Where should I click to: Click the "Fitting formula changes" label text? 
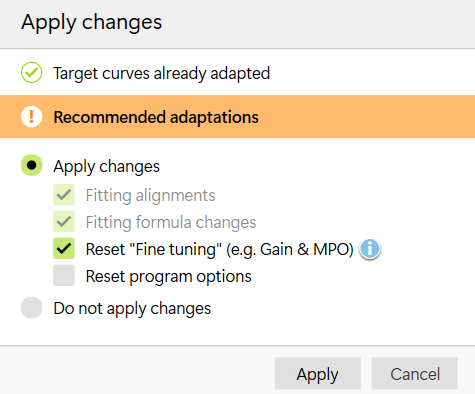(171, 222)
